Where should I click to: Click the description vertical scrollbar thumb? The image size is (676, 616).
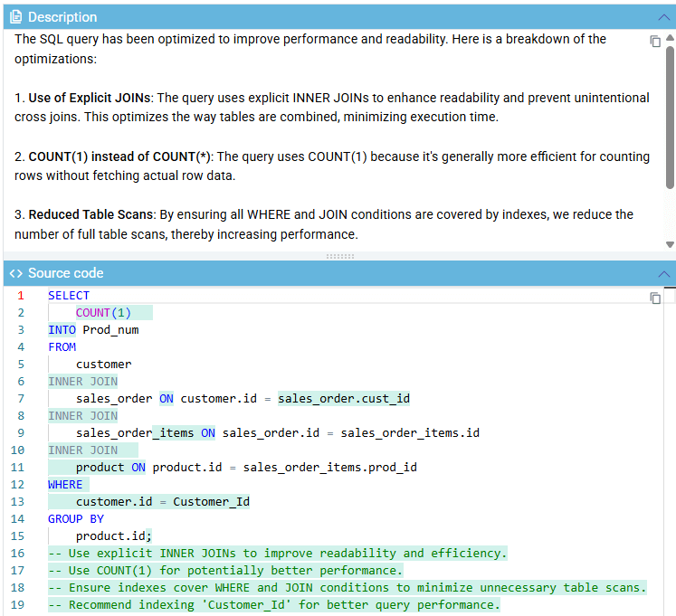click(670, 118)
